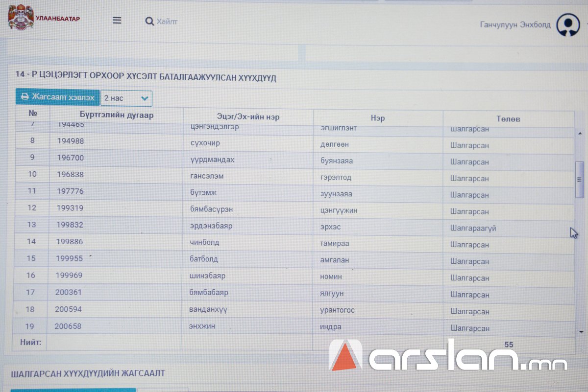
Task: Click parent name бямбасүрэн in table
Action: pos(211,209)
